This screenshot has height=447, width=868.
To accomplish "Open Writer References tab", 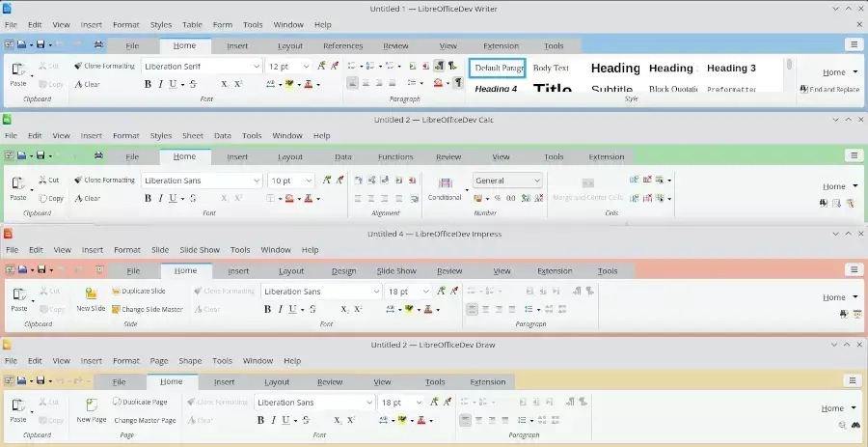I will point(343,46).
